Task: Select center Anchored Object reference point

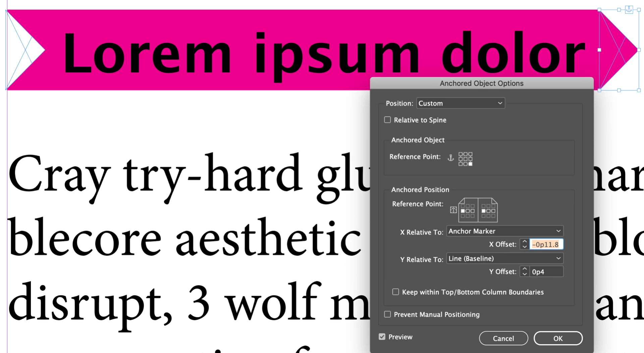Action: point(466,159)
